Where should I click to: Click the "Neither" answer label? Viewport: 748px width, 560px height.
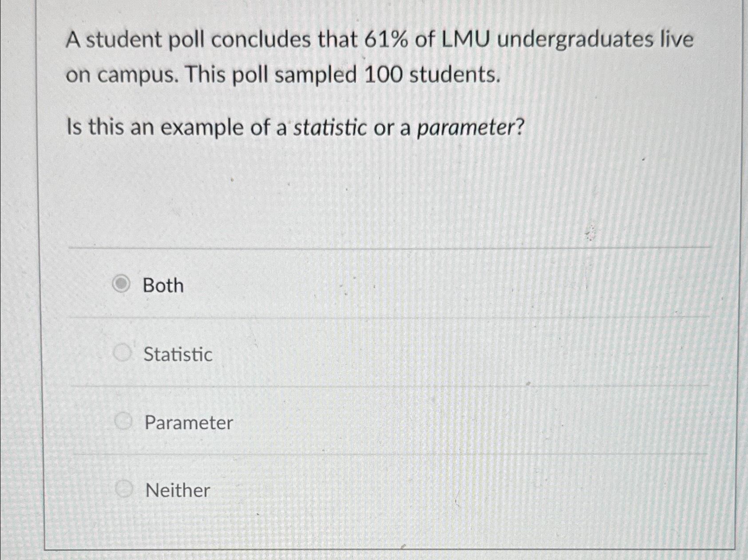[178, 490]
